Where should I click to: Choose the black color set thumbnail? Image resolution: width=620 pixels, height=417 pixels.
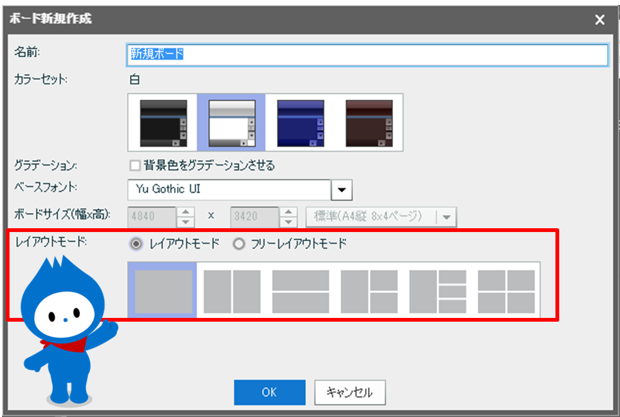pos(163,122)
